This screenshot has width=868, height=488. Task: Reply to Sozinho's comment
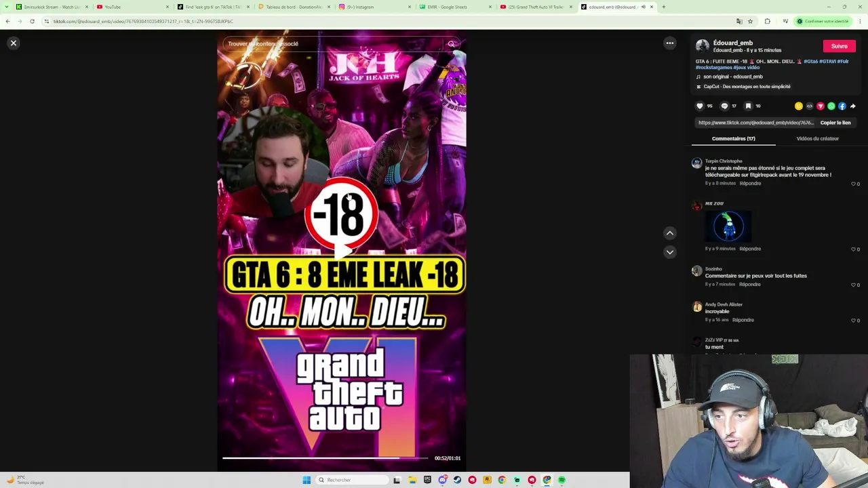(x=749, y=285)
